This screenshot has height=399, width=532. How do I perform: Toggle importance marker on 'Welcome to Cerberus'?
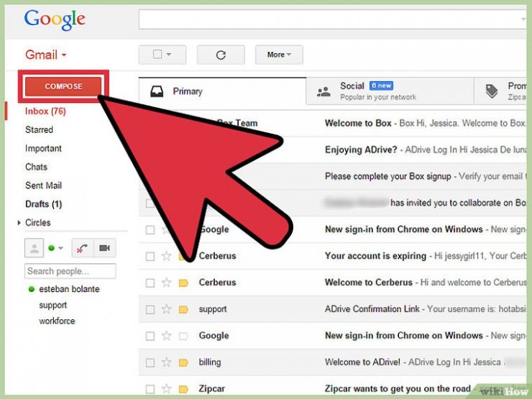pos(183,283)
